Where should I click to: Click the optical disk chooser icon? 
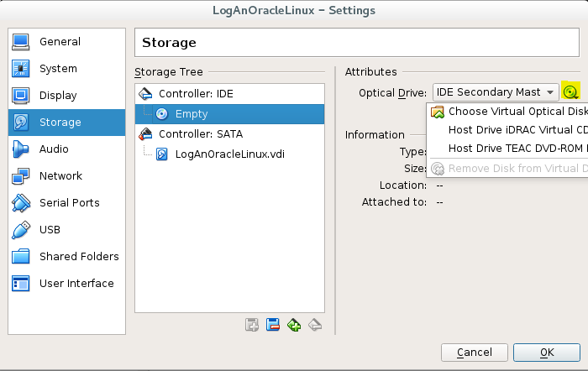[570, 91]
